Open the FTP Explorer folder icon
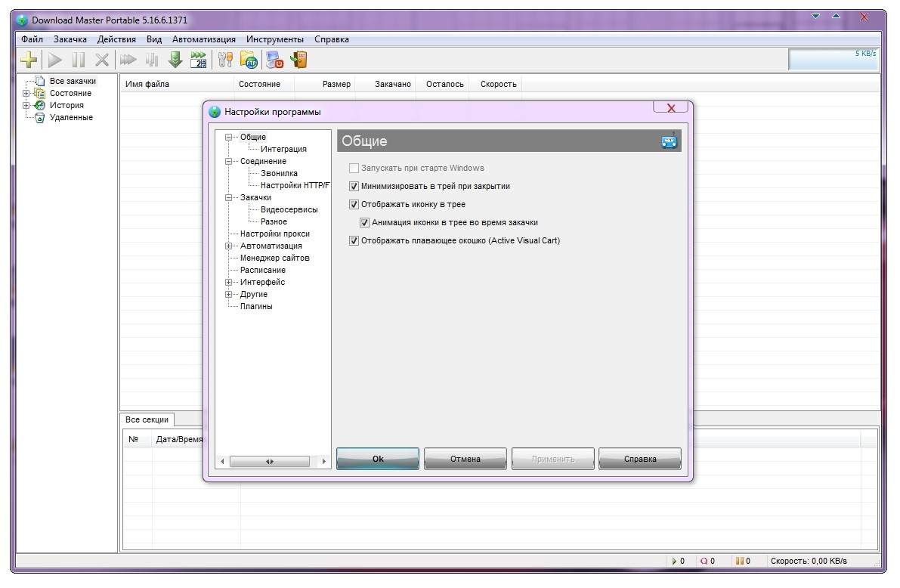900x588 pixels. (x=249, y=59)
